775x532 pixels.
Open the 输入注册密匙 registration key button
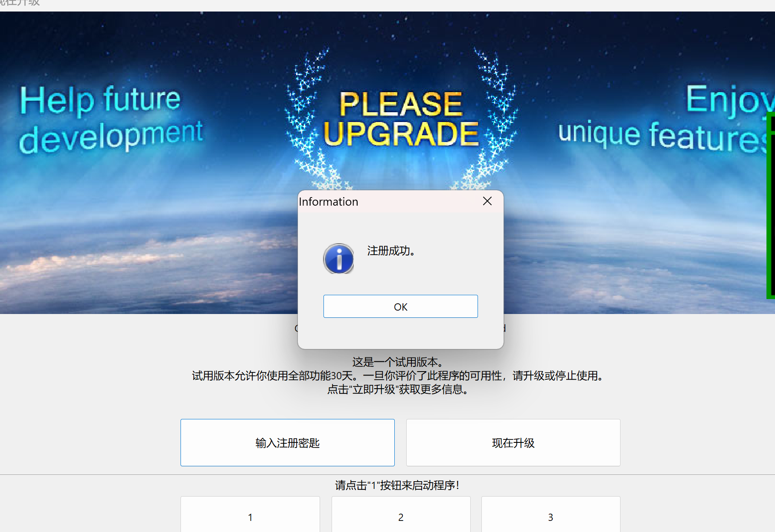tap(288, 442)
